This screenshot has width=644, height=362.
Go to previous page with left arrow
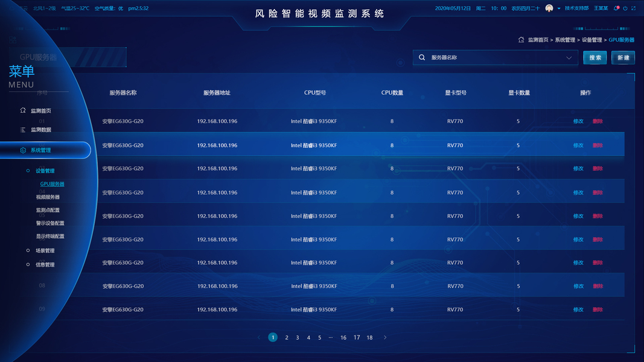pyautogui.click(x=259, y=337)
